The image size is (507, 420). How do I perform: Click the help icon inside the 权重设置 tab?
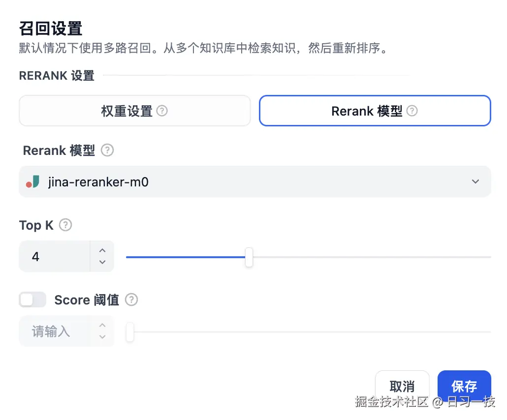(162, 111)
